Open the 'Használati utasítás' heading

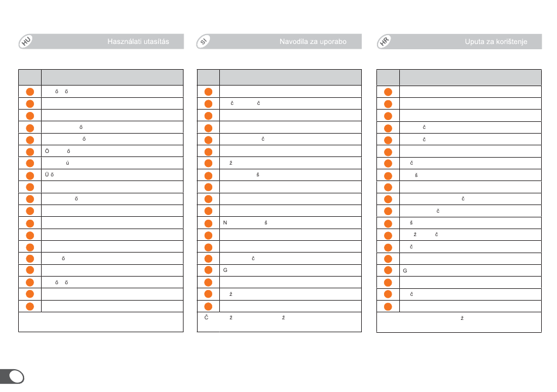138,42
